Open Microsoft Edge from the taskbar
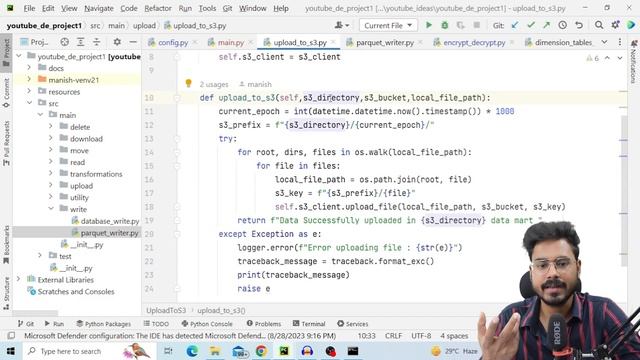 tap(192, 351)
